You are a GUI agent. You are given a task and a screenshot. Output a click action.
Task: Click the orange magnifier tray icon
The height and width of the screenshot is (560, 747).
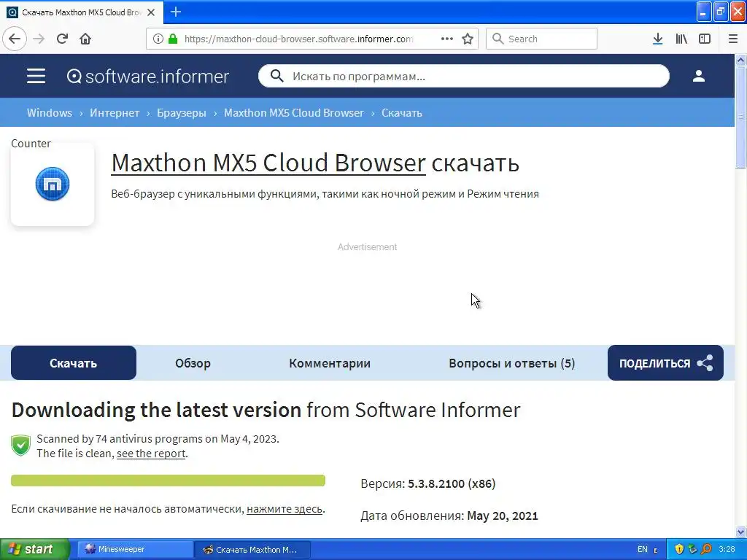click(706, 549)
